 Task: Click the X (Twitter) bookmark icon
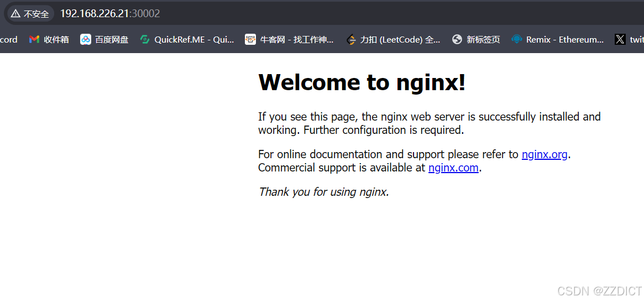tap(620, 39)
